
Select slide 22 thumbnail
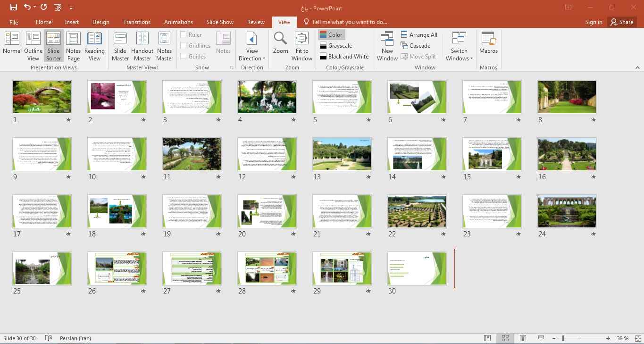click(x=417, y=211)
